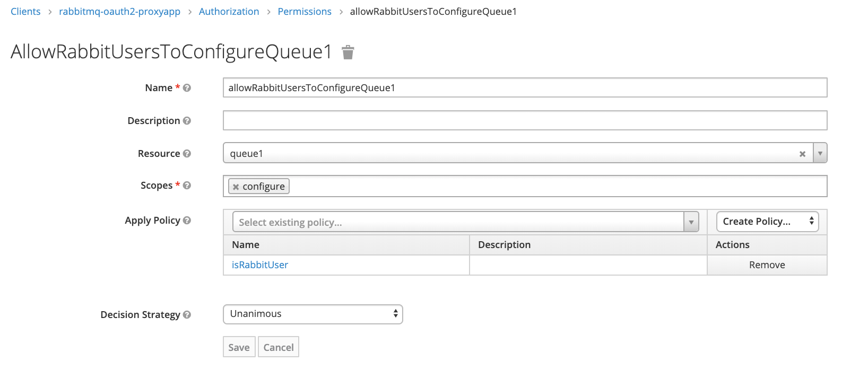Navigate to Authorization breadcrumb
The image size is (868, 388).
click(x=229, y=12)
